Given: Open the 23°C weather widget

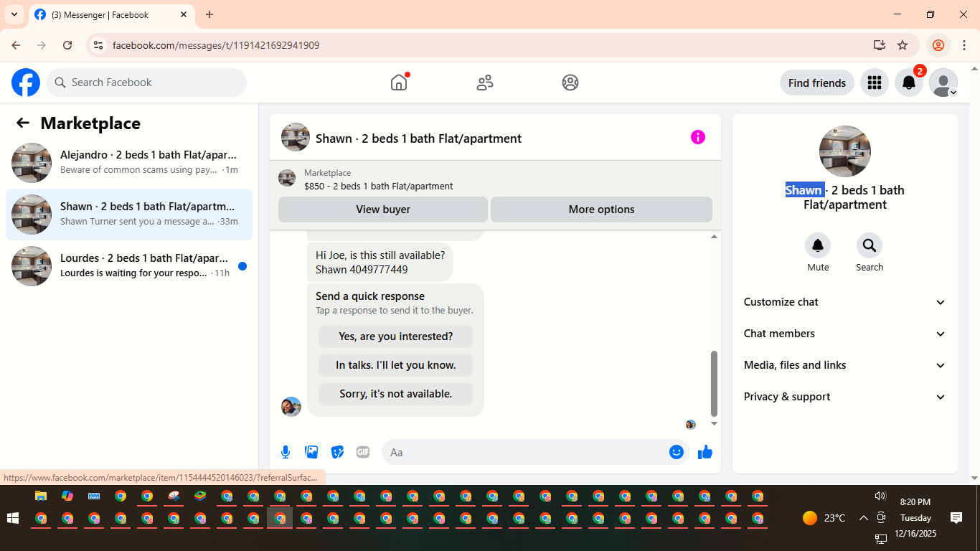Looking at the screenshot, I should point(824,518).
